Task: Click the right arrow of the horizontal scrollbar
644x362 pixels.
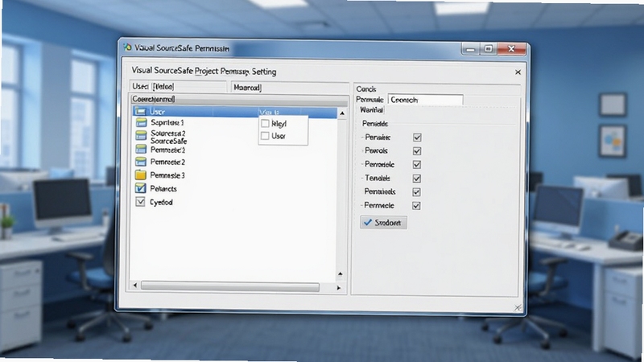Action: coord(338,288)
